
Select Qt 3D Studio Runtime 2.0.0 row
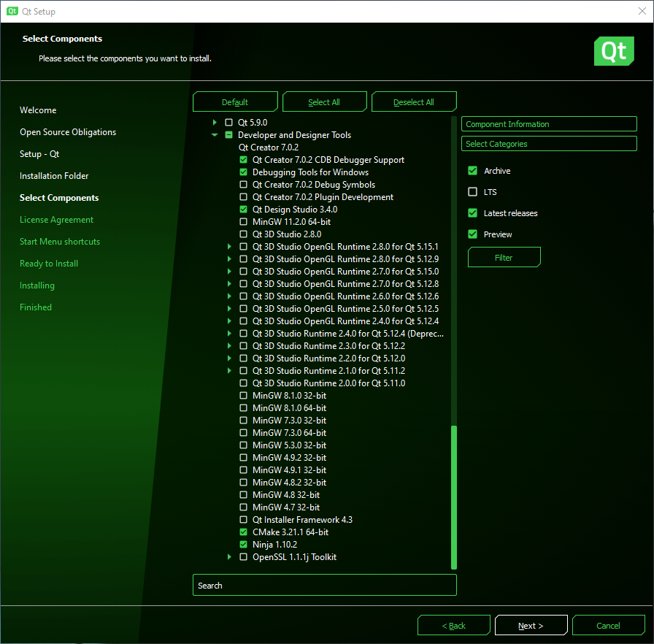328,383
